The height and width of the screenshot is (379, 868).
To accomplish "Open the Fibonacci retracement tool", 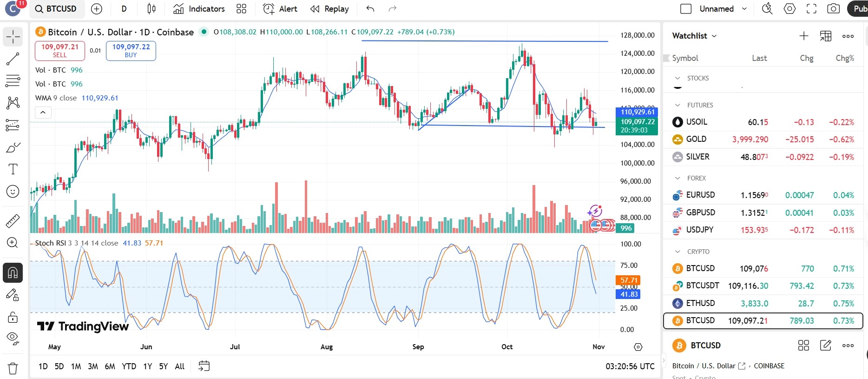I will coord(13,80).
